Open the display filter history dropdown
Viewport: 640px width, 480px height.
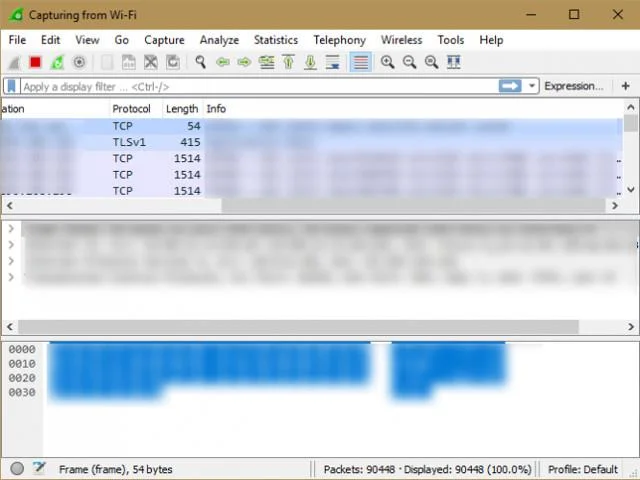tap(531, 86)
